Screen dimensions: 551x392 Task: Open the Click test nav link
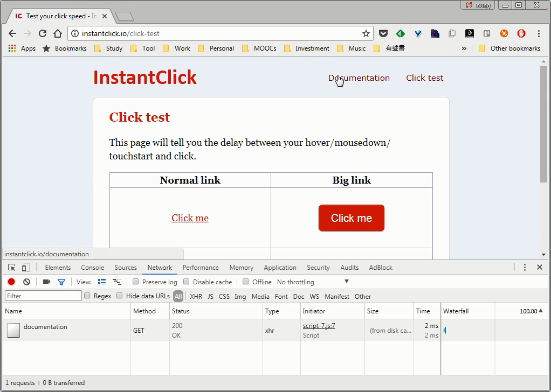click(x=424, y=78)
